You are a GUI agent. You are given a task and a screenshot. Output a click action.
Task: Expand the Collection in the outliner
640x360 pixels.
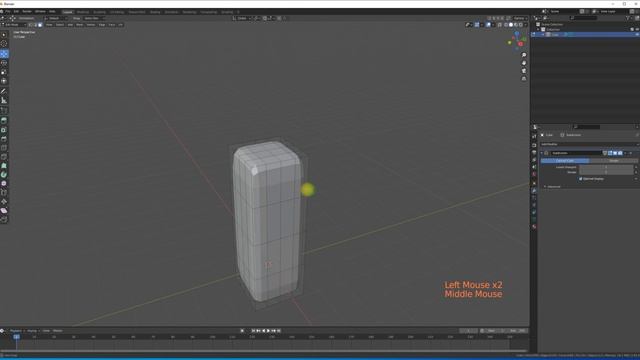538,29
